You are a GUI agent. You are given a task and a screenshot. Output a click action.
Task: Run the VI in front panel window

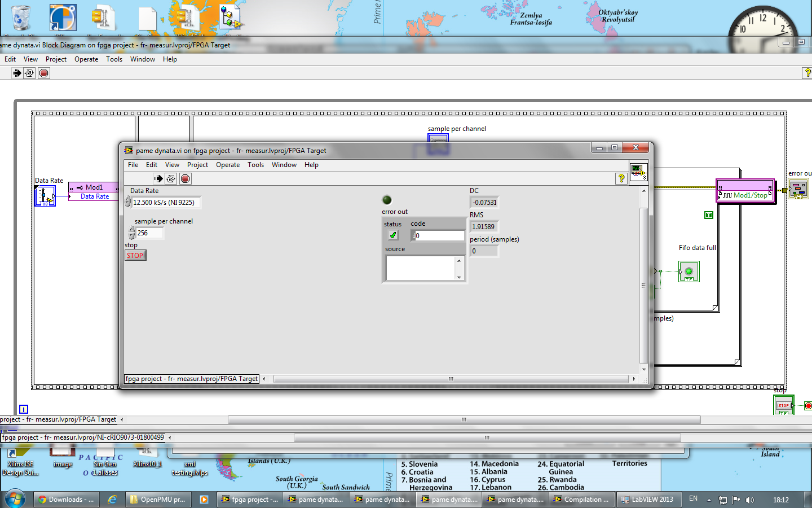158,178
